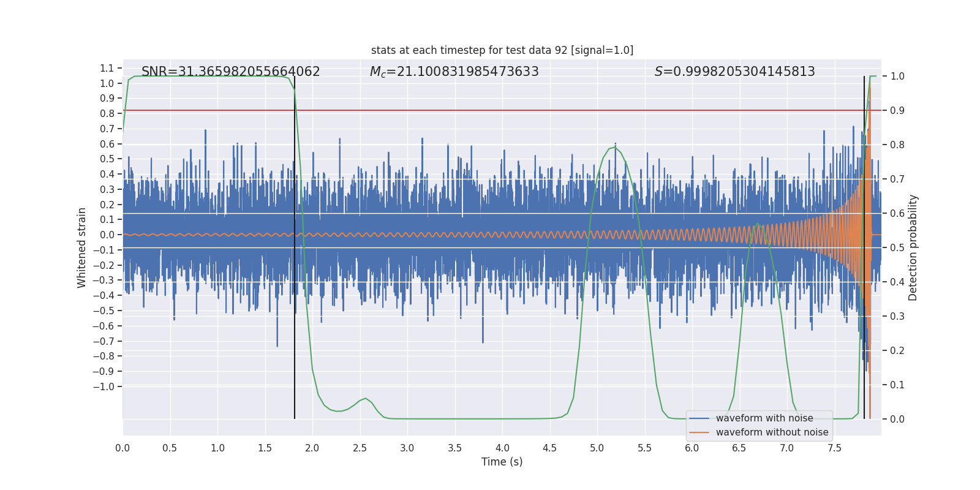This screenshot has width=980, height=490.
Task: Click the red horizontal threshold line
Action: click(490, 110)
